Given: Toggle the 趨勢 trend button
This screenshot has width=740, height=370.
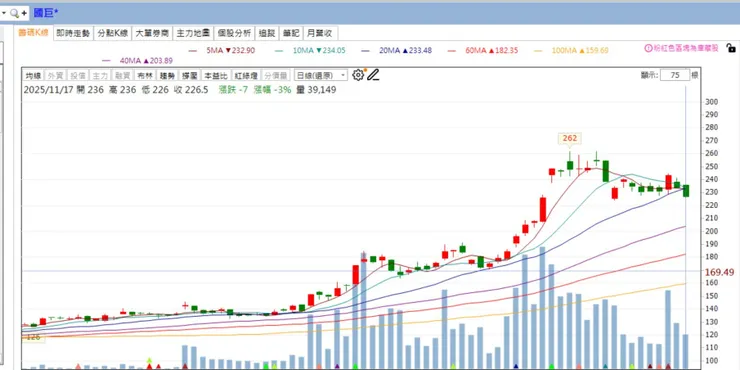Looking at the screenshot, I should click(x=167, y=76).
